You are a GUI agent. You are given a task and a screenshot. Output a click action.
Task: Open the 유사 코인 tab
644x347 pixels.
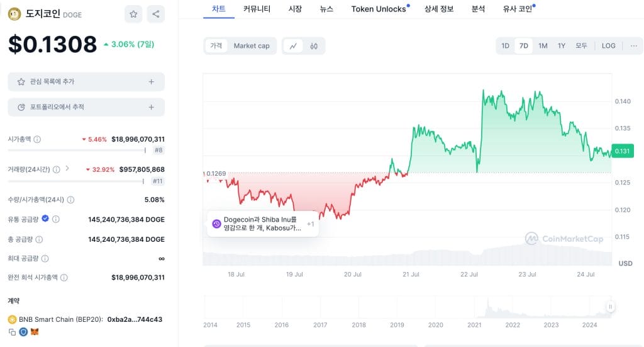click(x=518, y=9)
